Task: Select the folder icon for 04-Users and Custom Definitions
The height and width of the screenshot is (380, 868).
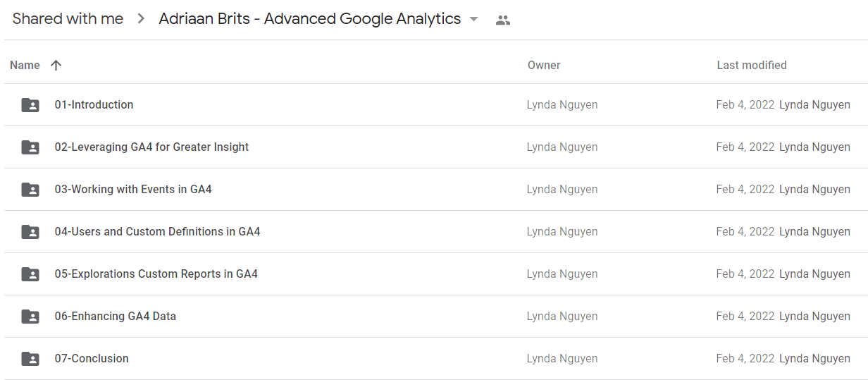Action: pyautogui.click(x=30, y=232)
